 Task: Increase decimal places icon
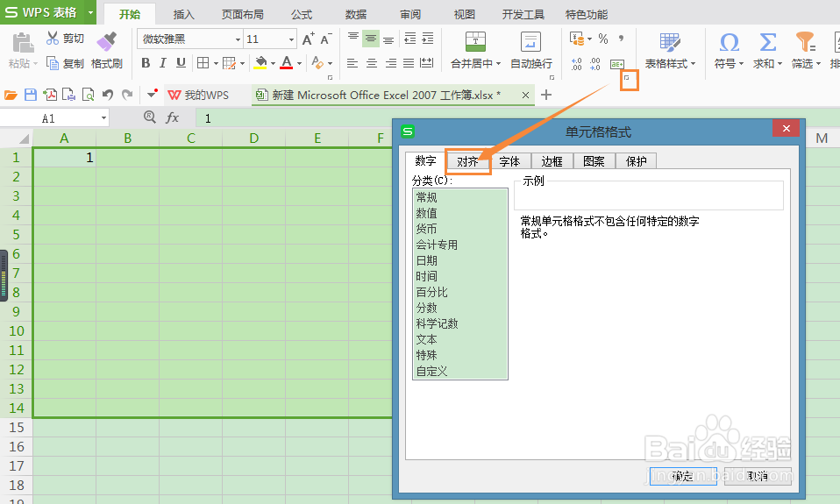577,64
